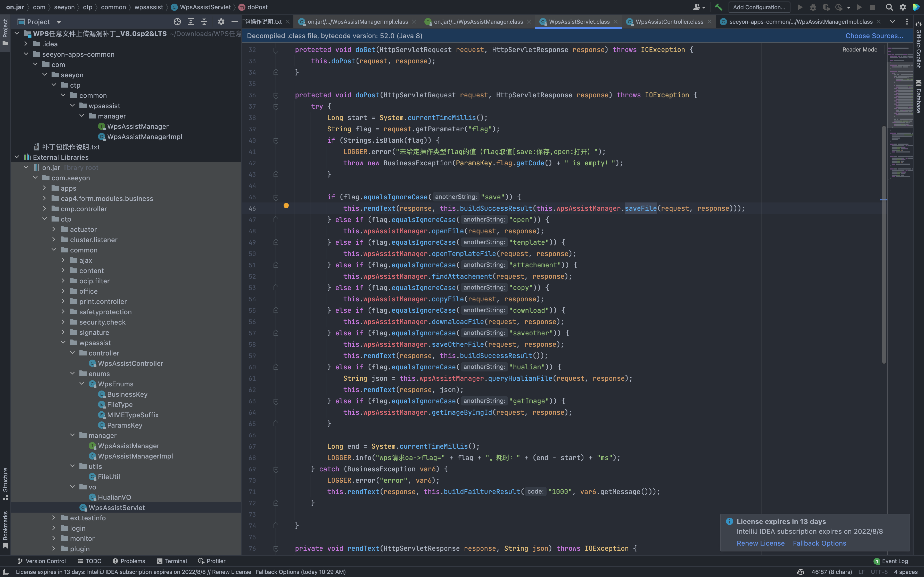The height and width of the screenshot is (577, 924).
Task: Open the Terminal tool window tab
Action: pyautogui.click(x=172, y=561)
